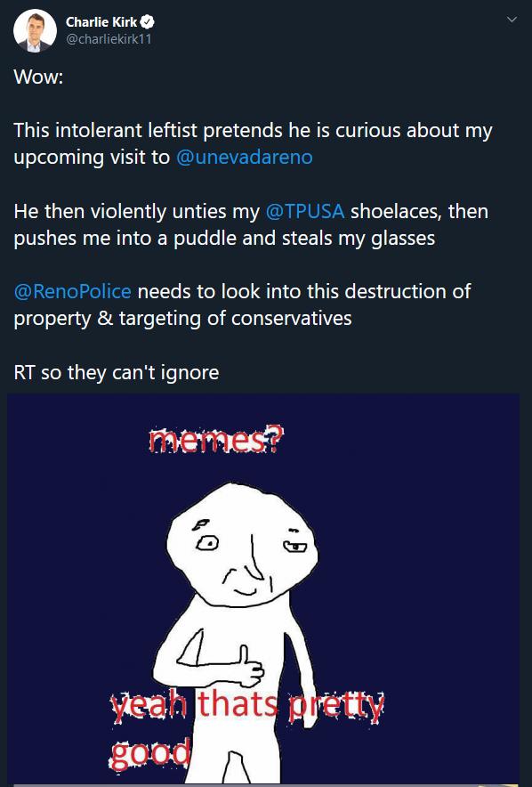
Task: Click the "pushes me into a puddle" line
Action: pos(125,238)
